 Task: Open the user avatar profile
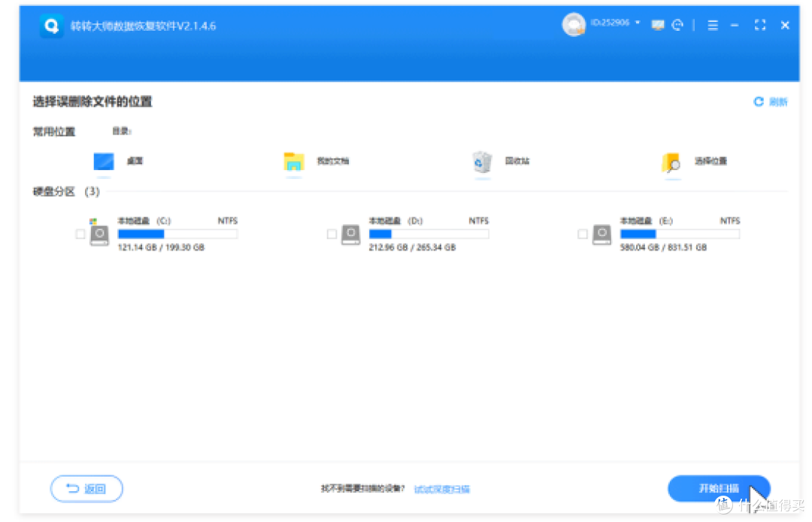point(573,24)
